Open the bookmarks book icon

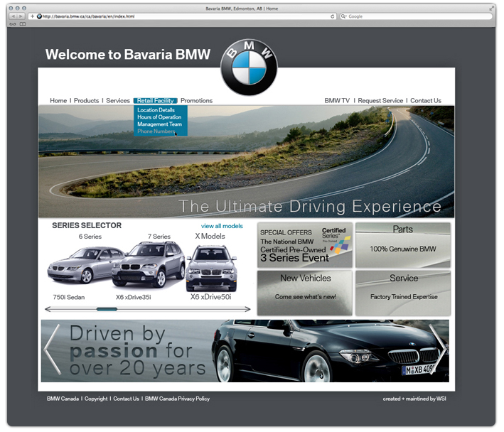click(23, 24)
